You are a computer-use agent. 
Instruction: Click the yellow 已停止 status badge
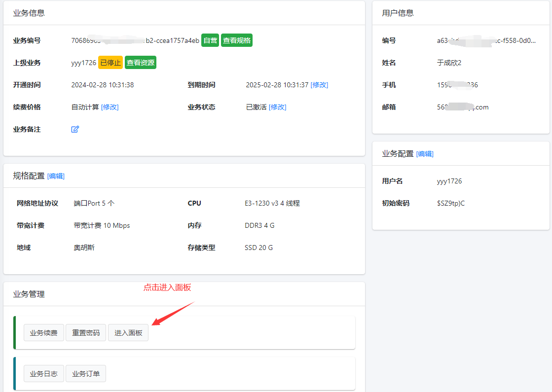(110, 63)
